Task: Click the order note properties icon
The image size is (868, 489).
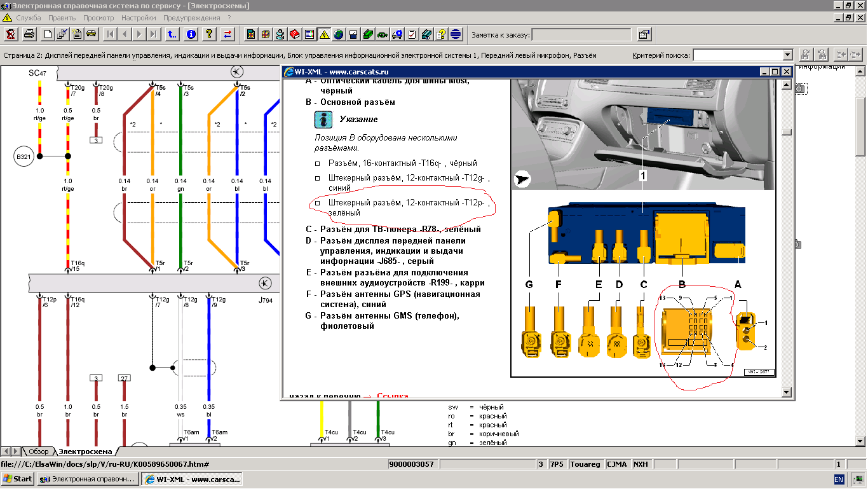Action: 644,34
